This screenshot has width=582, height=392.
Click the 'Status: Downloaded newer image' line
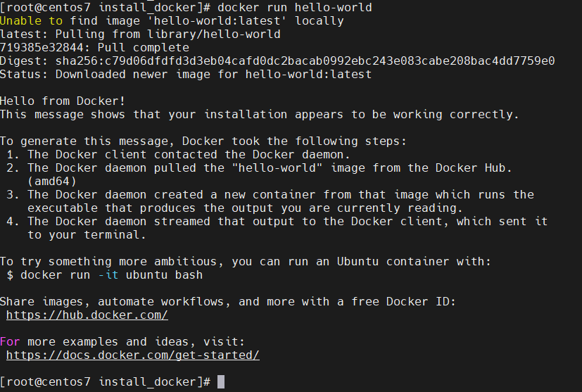pos(186,74)
